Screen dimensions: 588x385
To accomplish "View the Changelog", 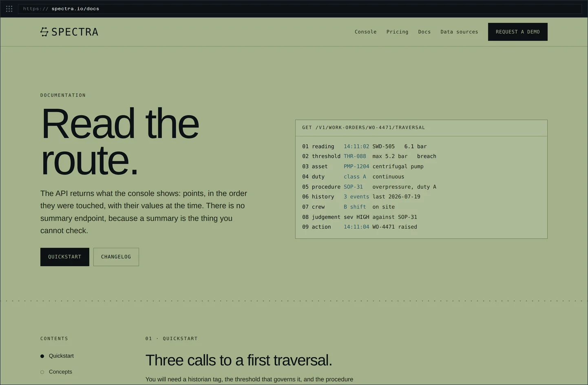I will (116, 257).
